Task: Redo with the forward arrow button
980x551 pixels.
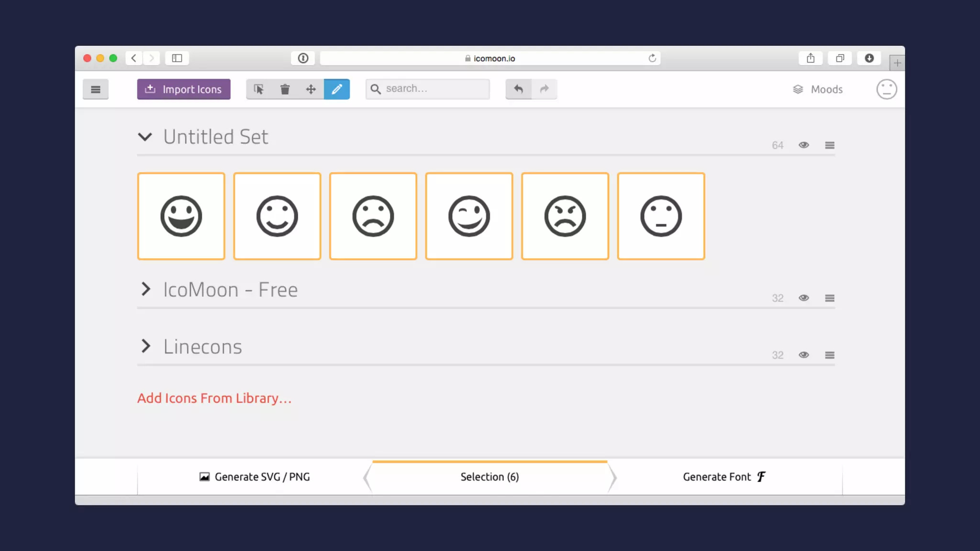Action: tap(544, 89)
